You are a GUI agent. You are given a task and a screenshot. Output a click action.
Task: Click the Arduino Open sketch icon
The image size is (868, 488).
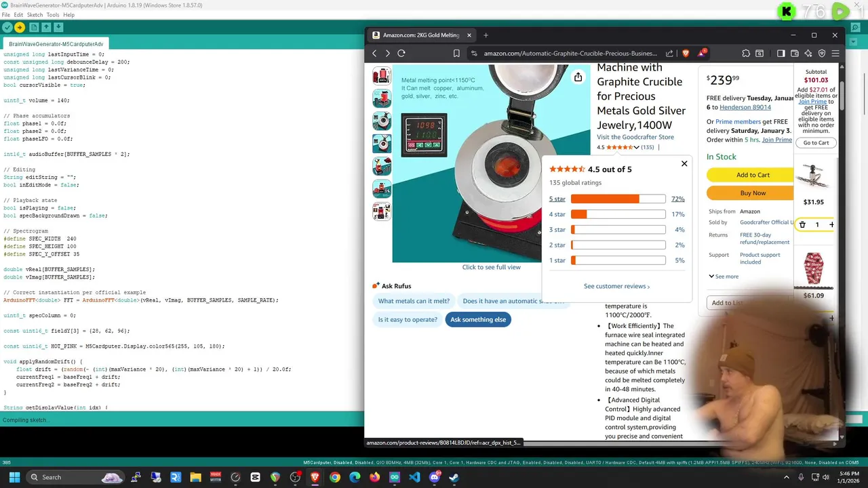click(46, 27)
